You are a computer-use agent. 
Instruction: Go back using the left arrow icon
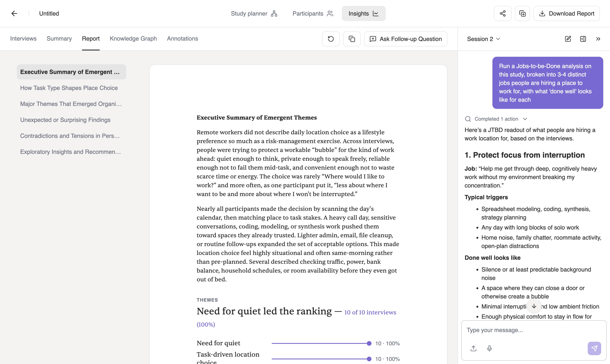pos(14,13)
